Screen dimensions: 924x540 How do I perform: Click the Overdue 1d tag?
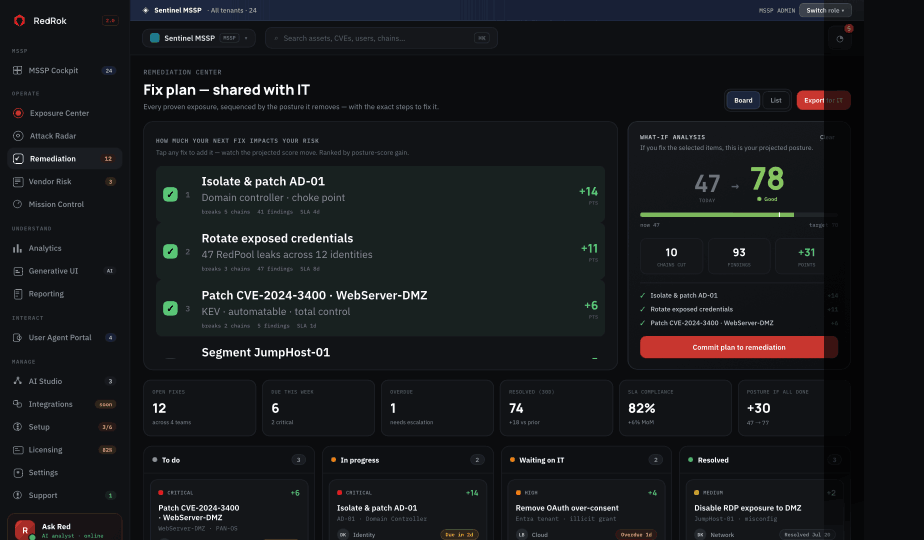[636, 535]
